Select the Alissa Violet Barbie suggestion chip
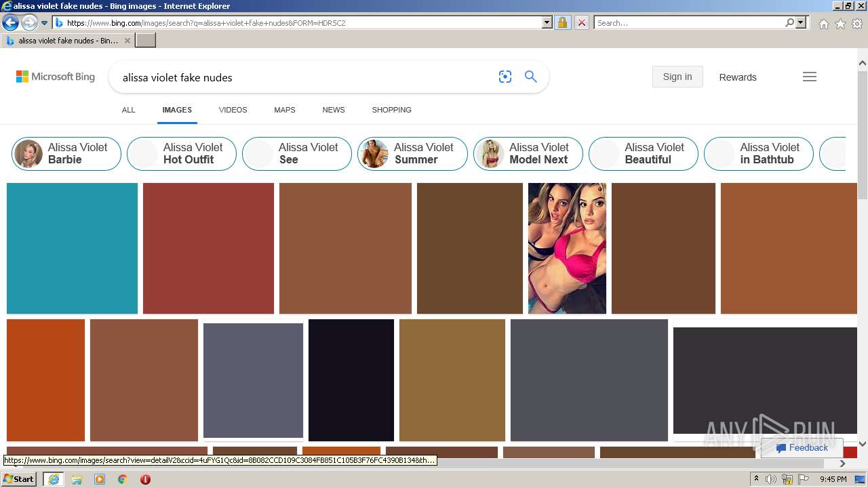 point(66,154)
